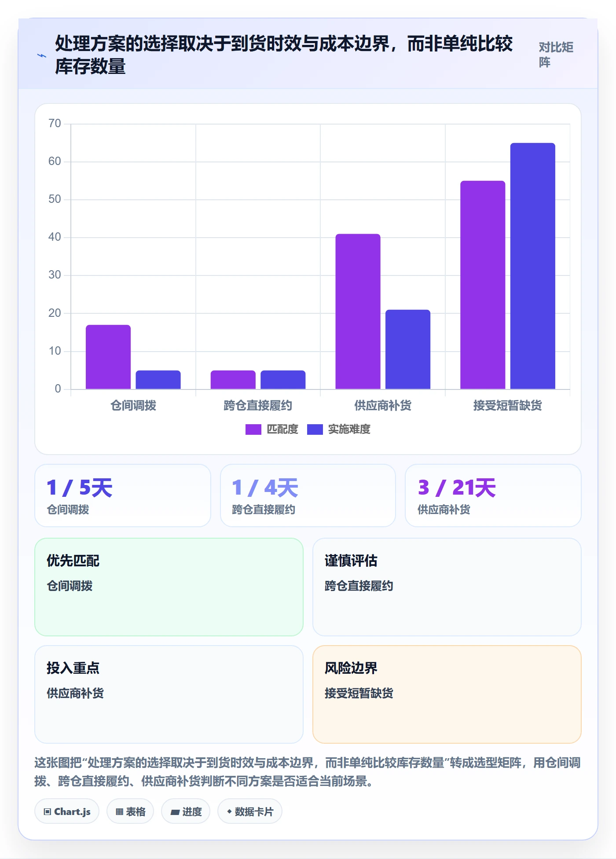Select the 风险边界 card heading

(351, 668)
